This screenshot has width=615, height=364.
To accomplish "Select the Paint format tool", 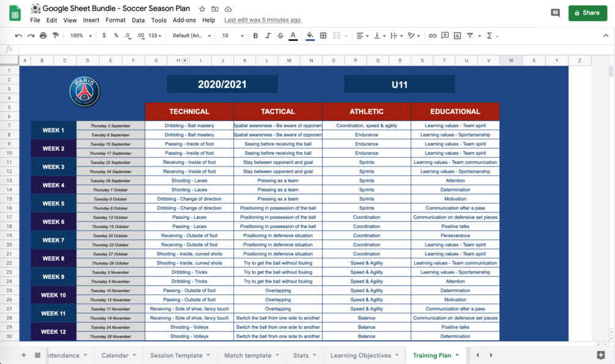I will (56, 35).
